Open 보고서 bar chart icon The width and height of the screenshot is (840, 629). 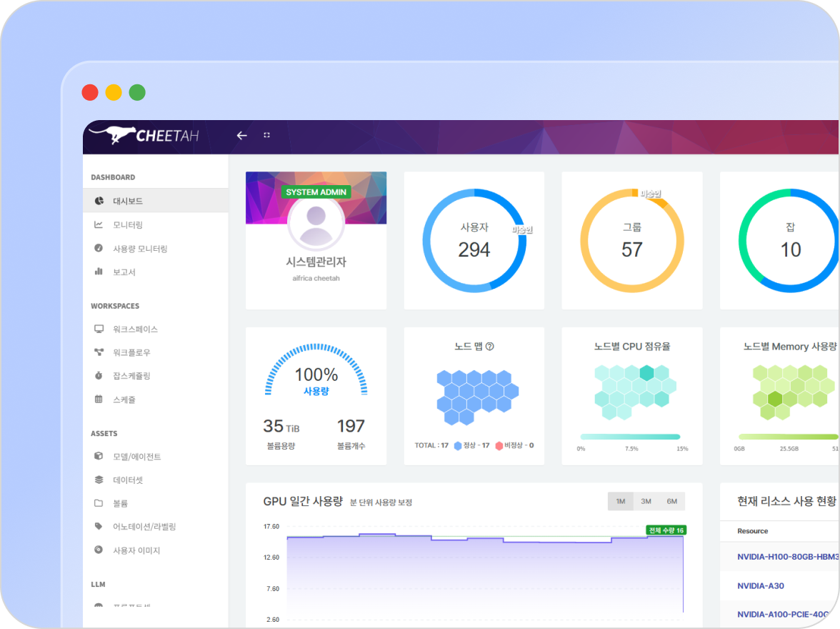pos(99,272)
